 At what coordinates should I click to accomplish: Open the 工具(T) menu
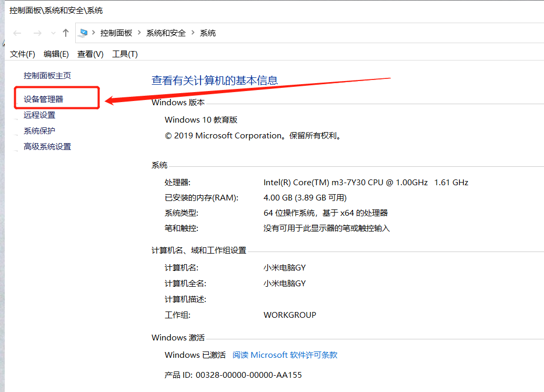pos(125,54)
